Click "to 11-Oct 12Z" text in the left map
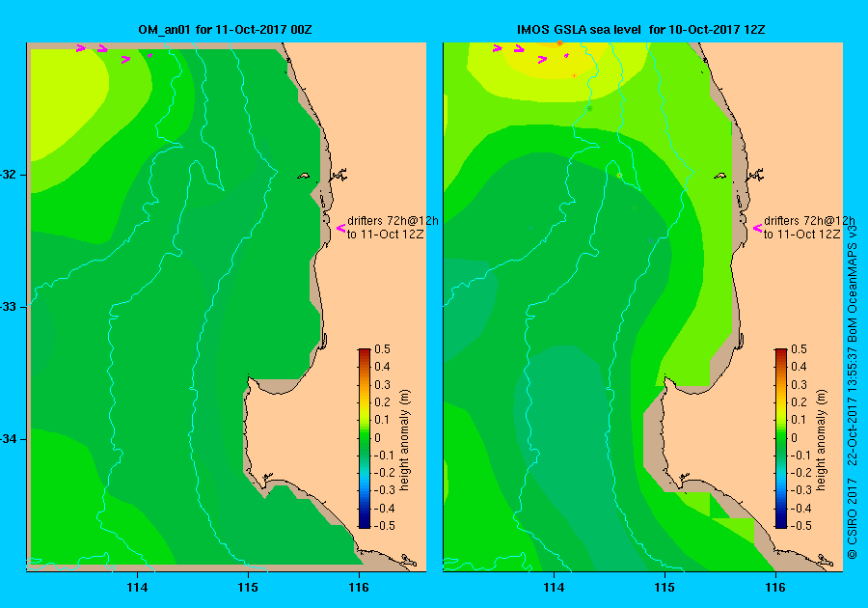This screenshot has height=608, width=868. coord(385,235)
